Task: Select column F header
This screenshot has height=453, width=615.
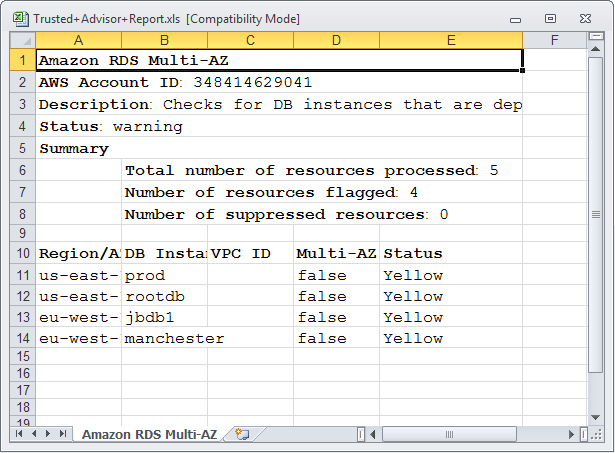Action: (554, 40)
